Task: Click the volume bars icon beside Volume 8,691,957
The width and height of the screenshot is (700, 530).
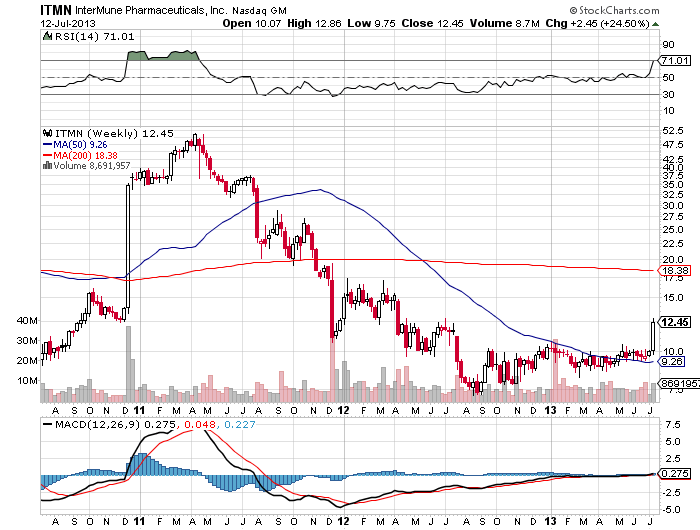Action: (47, 166)
